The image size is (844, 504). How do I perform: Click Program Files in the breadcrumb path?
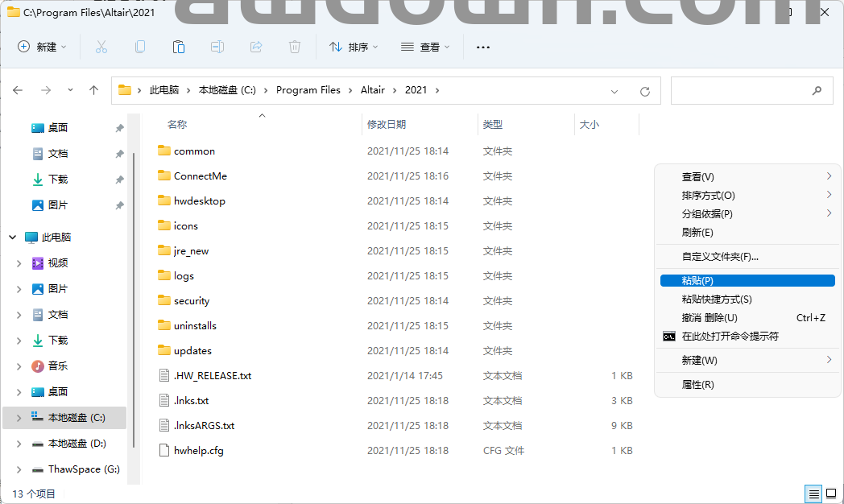[x=308, y=90]
